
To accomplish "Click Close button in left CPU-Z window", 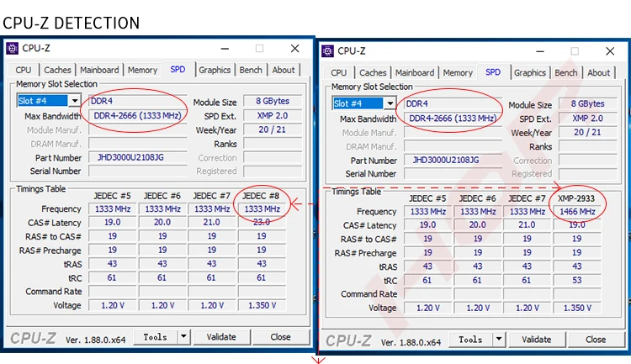I will tap(280, 337).
